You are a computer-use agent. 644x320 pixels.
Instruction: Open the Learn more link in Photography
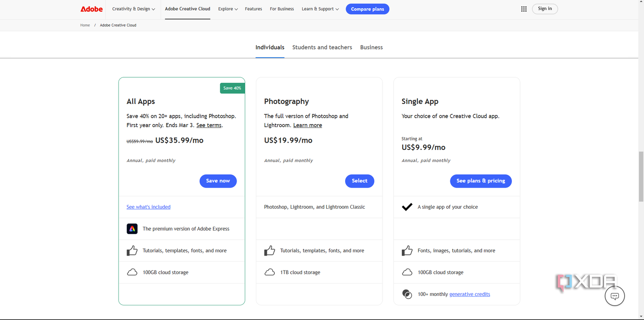click(307, 125)
